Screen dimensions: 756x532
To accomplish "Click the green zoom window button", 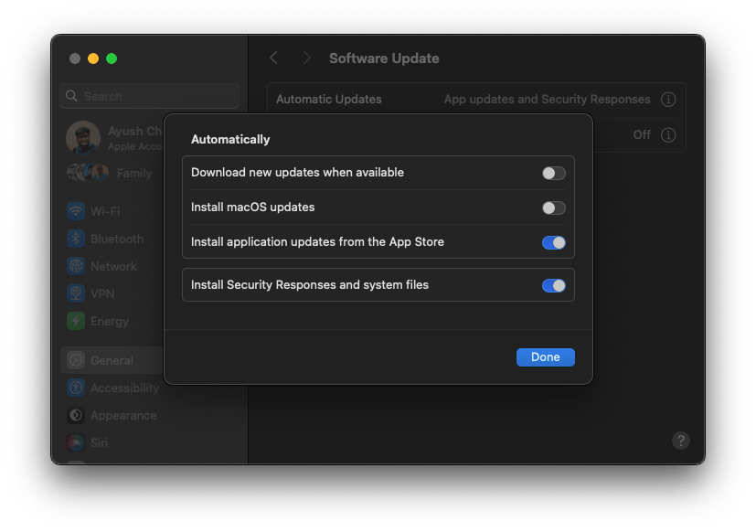I will pos(112,59).
